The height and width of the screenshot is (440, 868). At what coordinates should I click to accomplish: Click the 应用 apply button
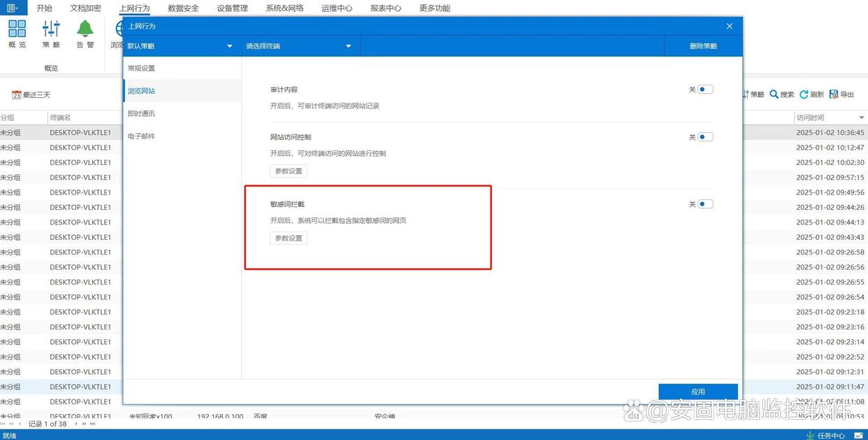pos(697,392)
